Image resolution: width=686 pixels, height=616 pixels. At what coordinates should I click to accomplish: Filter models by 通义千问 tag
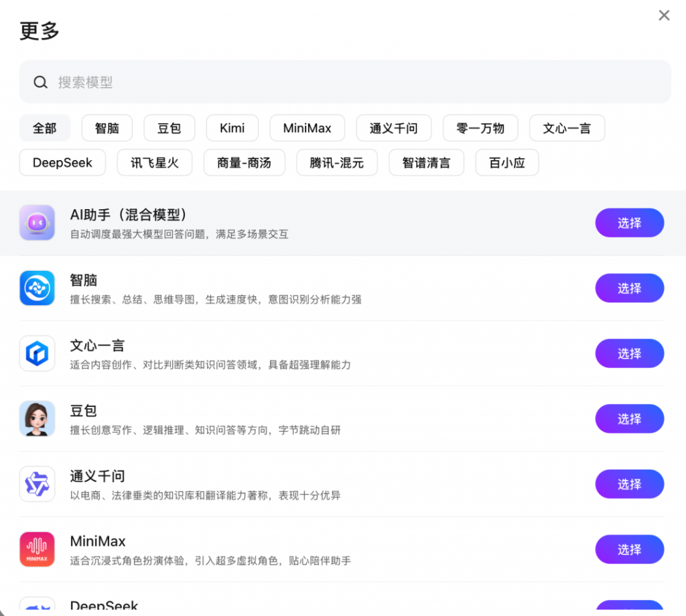click(x=394, y=128)
